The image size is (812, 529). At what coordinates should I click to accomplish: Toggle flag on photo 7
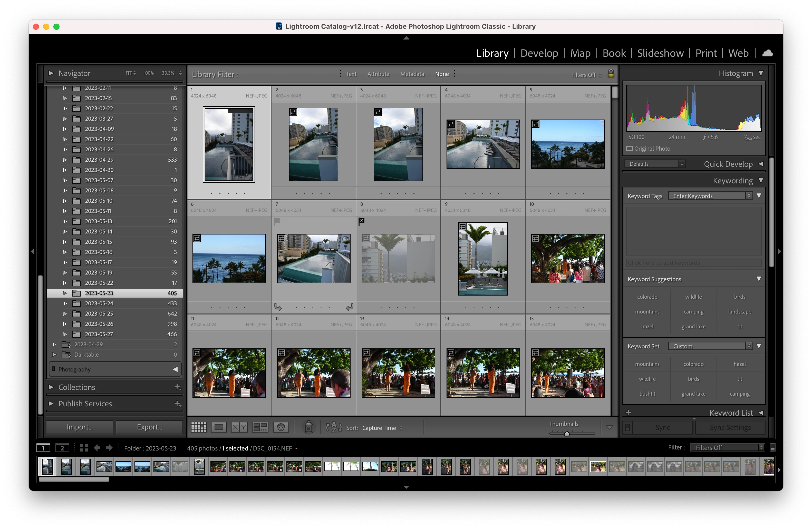(277, 221)
